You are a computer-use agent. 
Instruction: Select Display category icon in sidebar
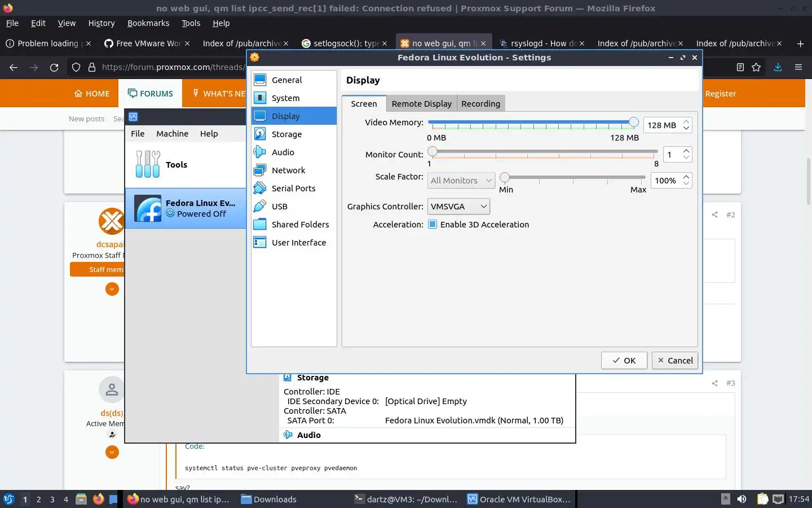point(260,116)
